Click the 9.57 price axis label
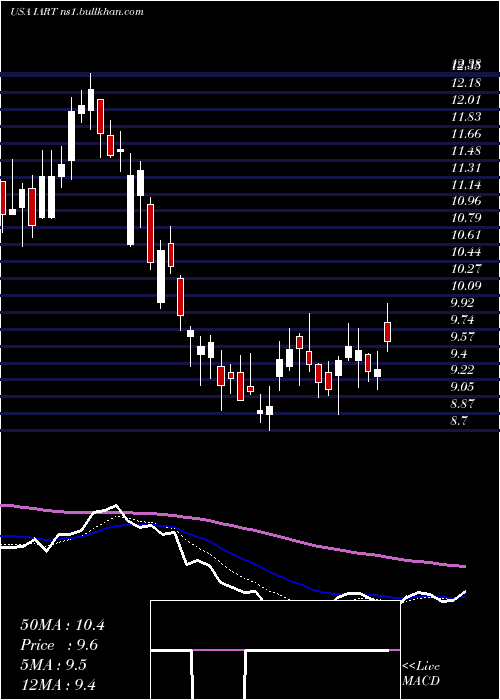The width and height of the screenshot is (500, 700). pyautogui.click(x=463, y=337)
